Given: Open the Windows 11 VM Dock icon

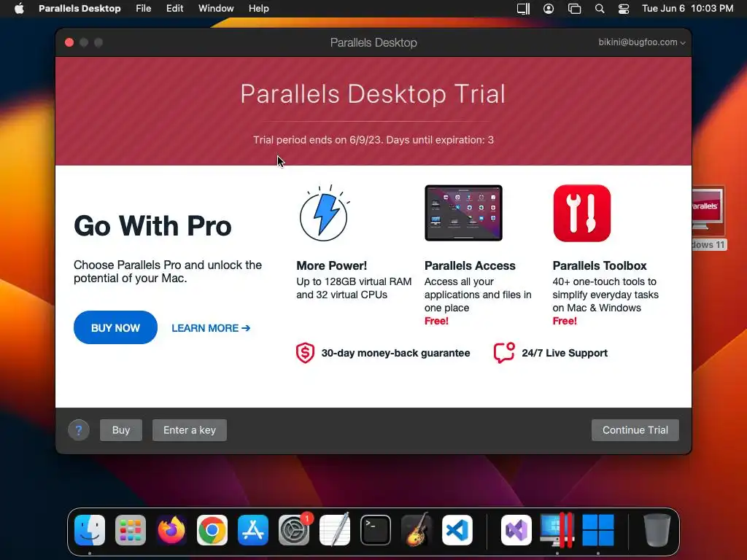Looking at the screenshot, I should [598, 530].
